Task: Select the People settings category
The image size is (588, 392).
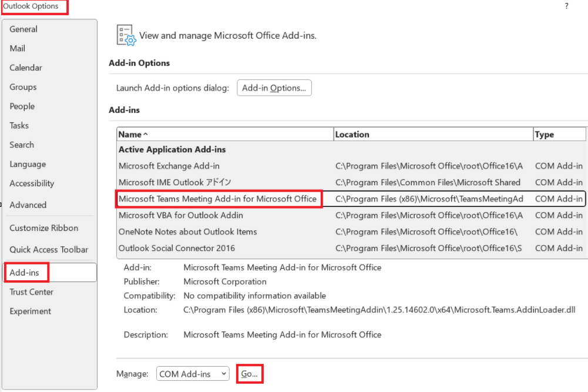Action: [x=22, y=106]
